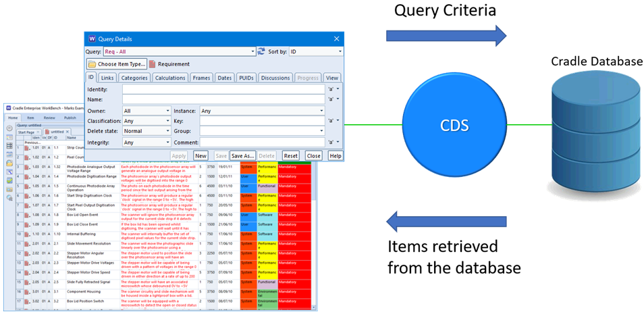
Task: Select the Dates tab
Action: [x=225, y=78]
